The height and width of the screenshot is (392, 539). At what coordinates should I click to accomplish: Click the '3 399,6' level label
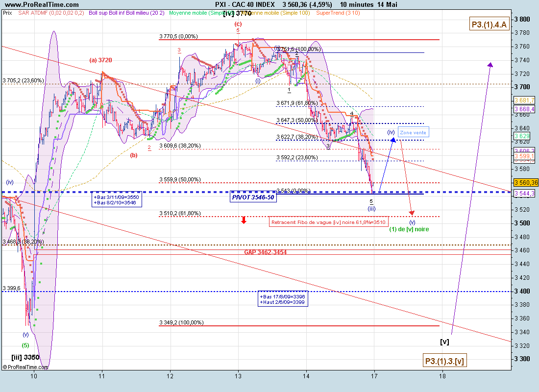tap(11, 289)
